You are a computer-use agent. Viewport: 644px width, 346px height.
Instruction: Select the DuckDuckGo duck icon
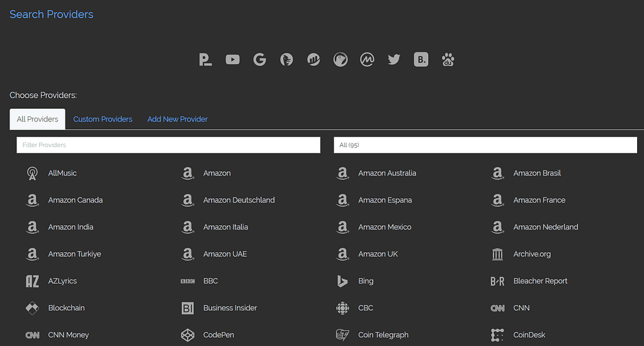286,60
